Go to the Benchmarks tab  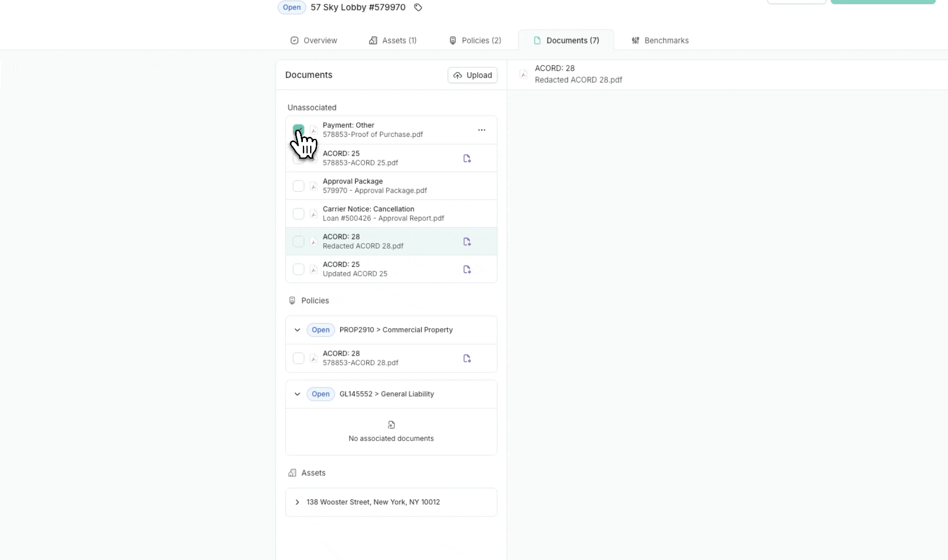tap(660, 40)
